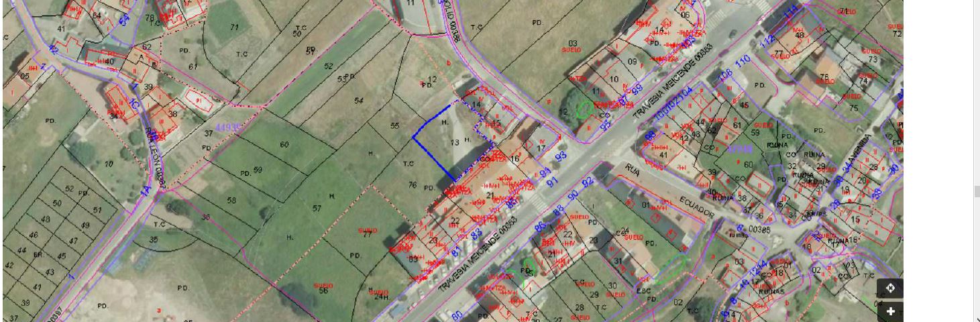Select parcel 57 in the green field
The image size is (980, 322).
click(x=317, y=209)
